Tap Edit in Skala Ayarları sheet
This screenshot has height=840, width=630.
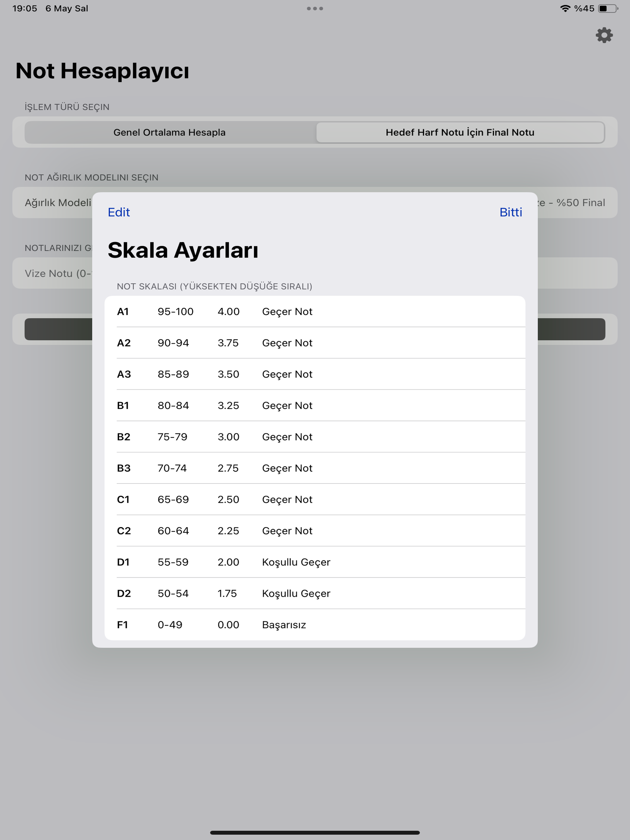(118, 212)
